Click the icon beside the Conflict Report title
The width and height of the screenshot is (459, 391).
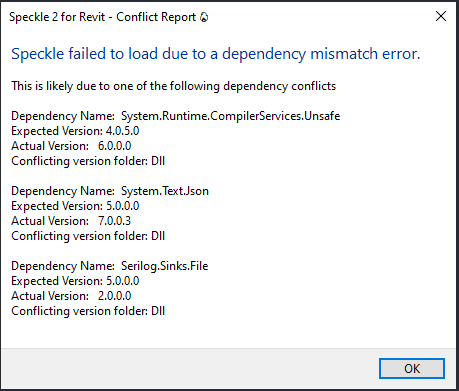click(204, 17)
